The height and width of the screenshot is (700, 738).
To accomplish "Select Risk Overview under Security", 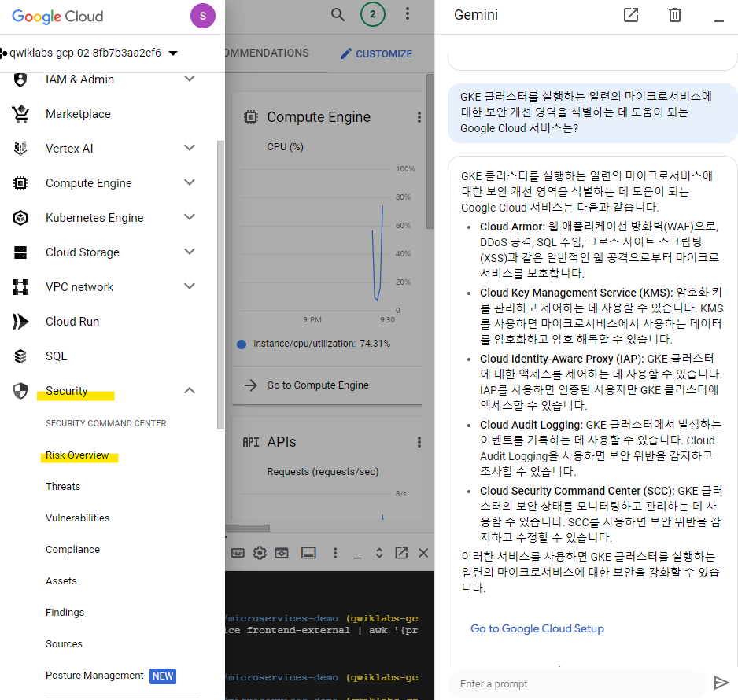I will coord(77,455).
